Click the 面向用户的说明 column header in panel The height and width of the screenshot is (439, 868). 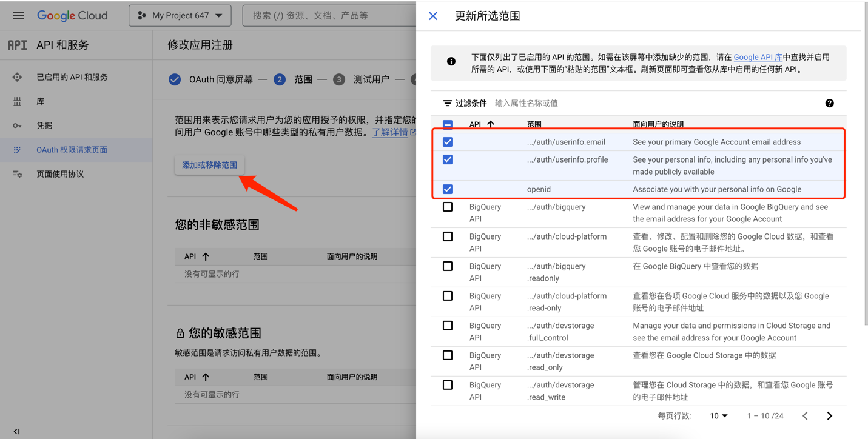[658, 124]
